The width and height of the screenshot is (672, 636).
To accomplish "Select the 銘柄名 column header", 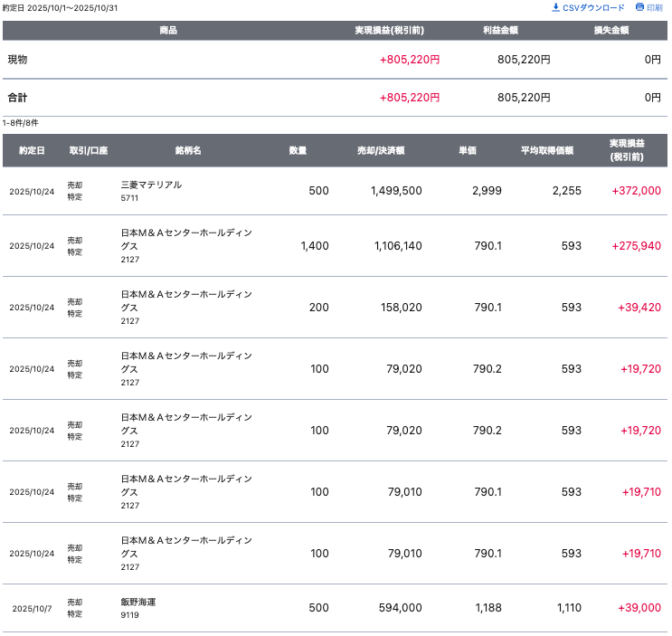I will [x=188, y=150].
